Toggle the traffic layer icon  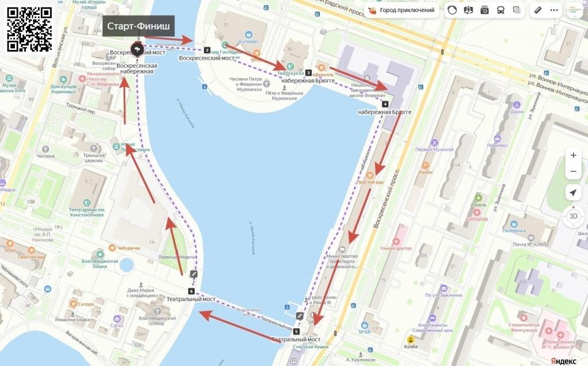click(452, 10)
